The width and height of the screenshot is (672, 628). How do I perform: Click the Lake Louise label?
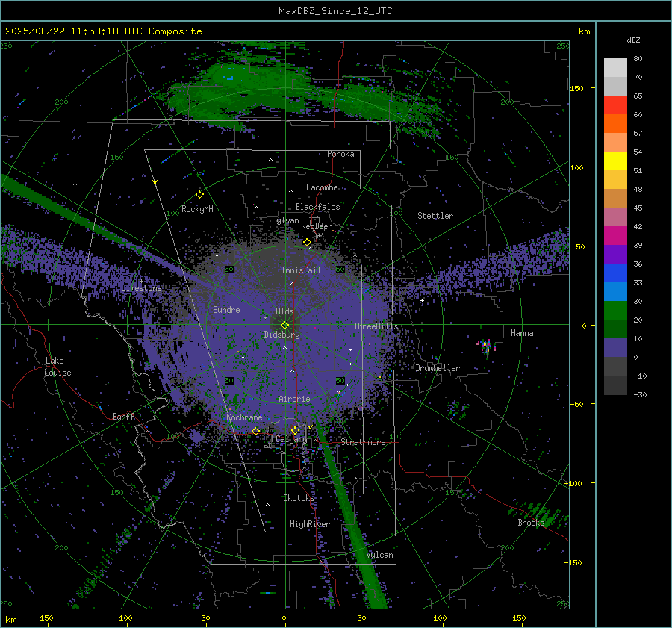(57, 367)
